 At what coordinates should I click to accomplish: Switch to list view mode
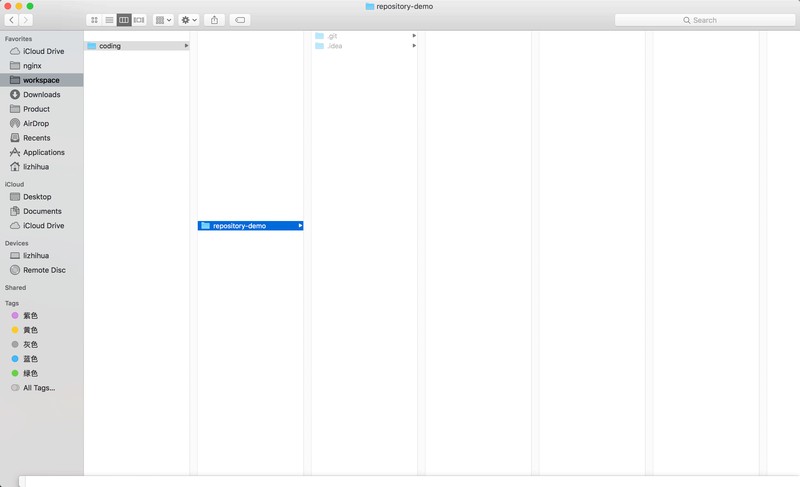tap(109, 20)
